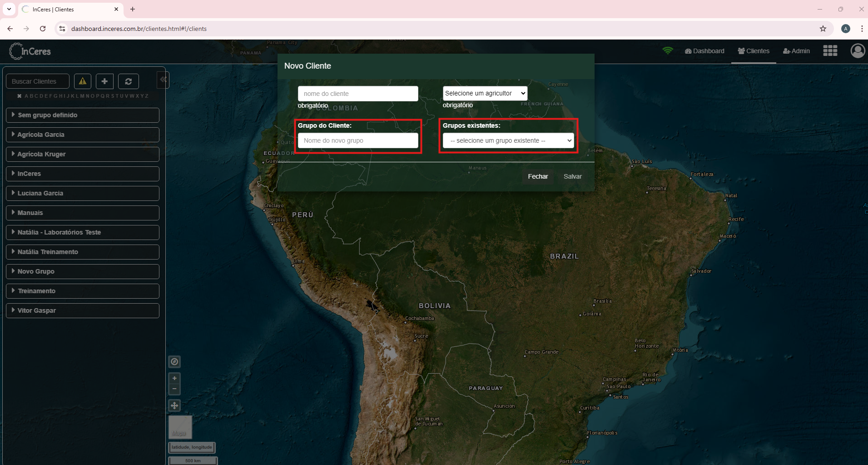
Task: Expand Natália Treinamento group
Action: [83, 252]
